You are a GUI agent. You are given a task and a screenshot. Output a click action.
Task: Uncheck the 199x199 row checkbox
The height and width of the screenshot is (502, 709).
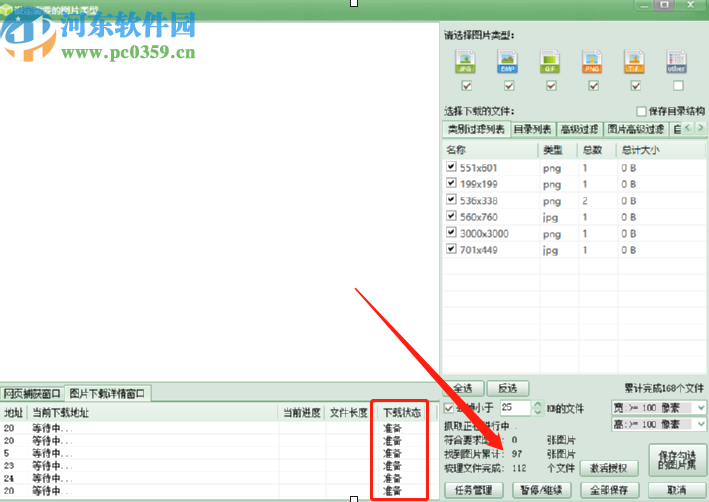tap(451, 183)
